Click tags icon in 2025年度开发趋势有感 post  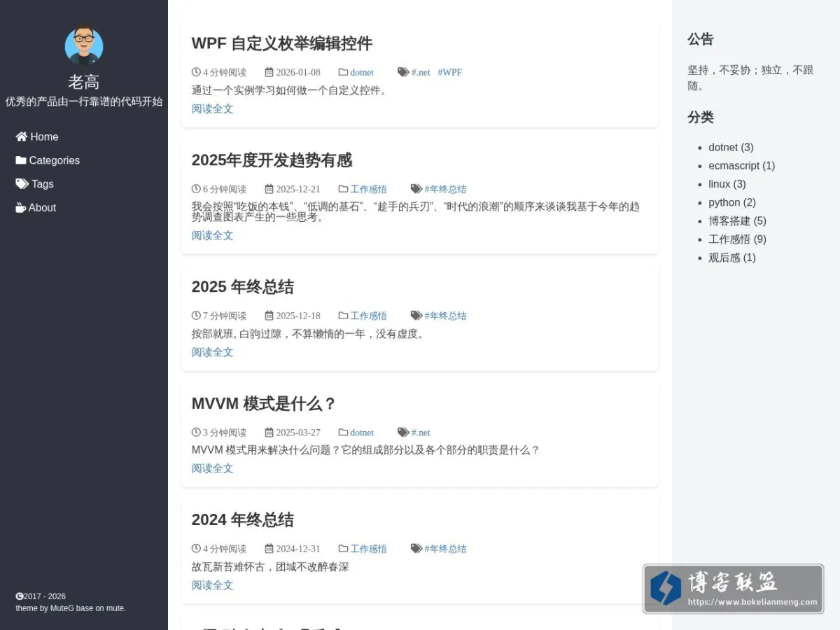[x=416, y=189]
